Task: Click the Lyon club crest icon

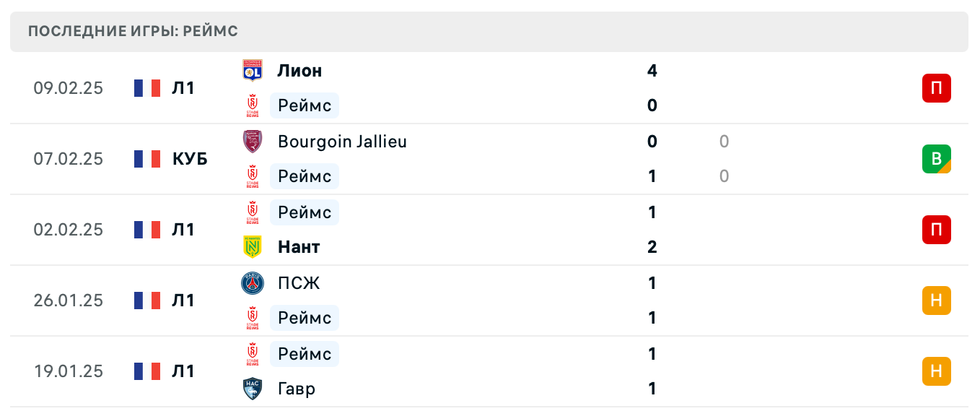Action: tap(252, 71)
